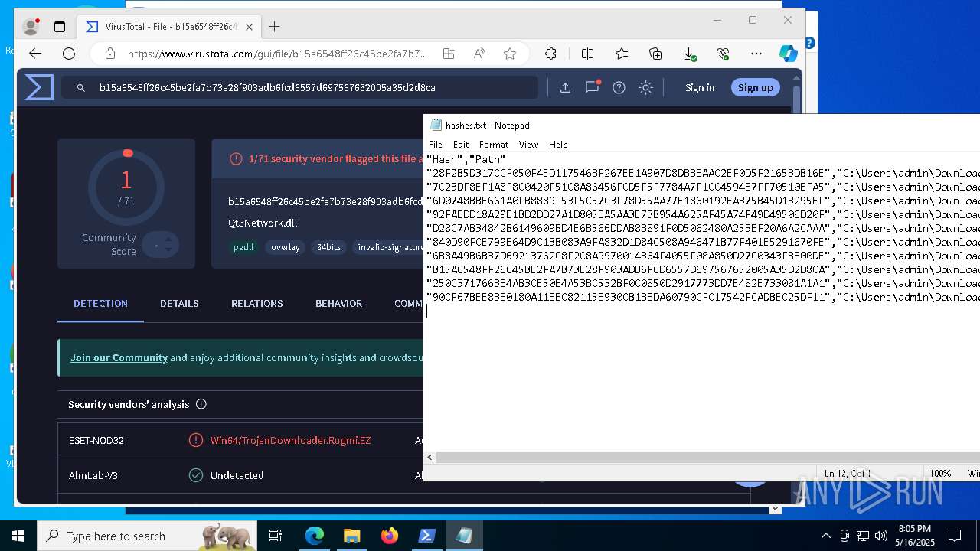Click the VirusTotal logo icon
The width and height of the screenshot is (980, 551).
39,87
